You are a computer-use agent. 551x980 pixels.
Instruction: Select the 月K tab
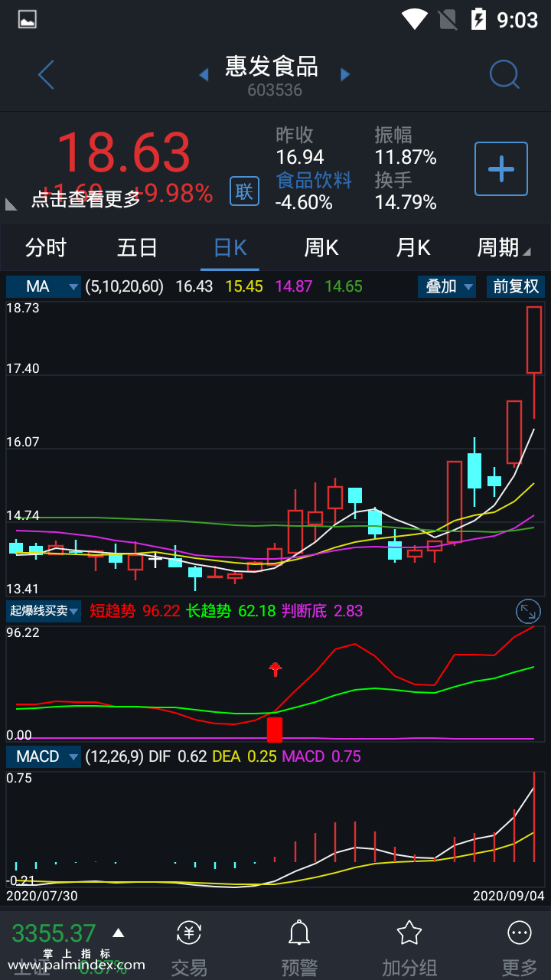coord(413,247)
